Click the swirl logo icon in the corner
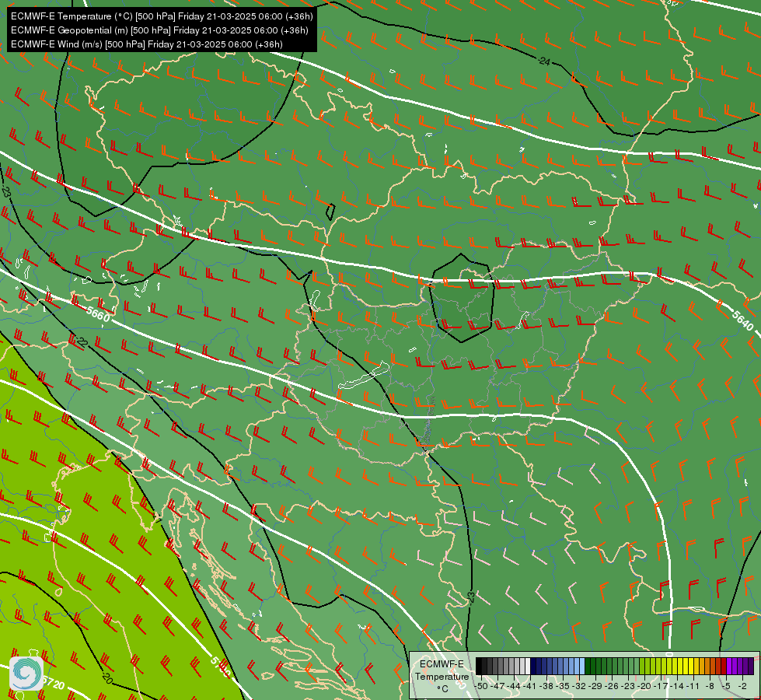The image size is (761, 700). 26,674
